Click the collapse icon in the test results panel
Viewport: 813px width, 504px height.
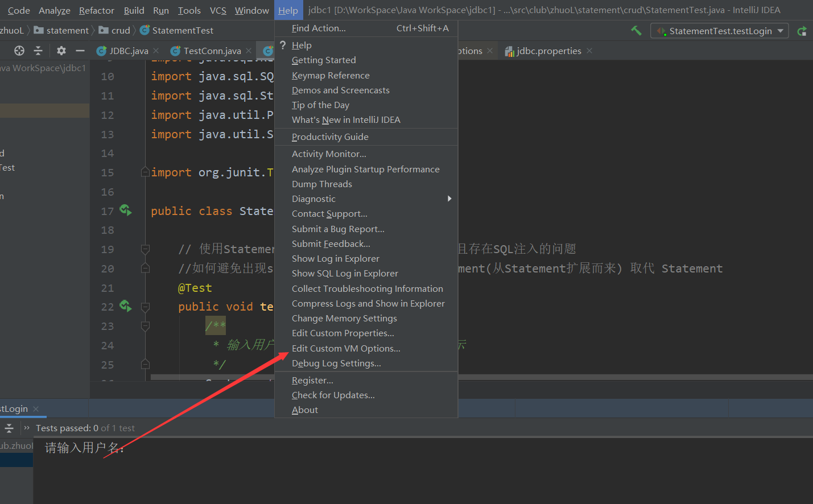coord(9,428)
